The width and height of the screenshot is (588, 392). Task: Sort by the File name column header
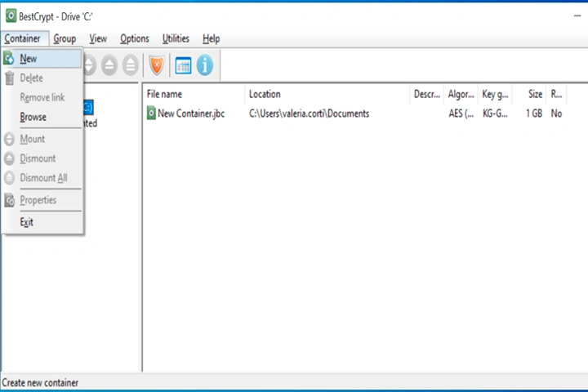194,94
